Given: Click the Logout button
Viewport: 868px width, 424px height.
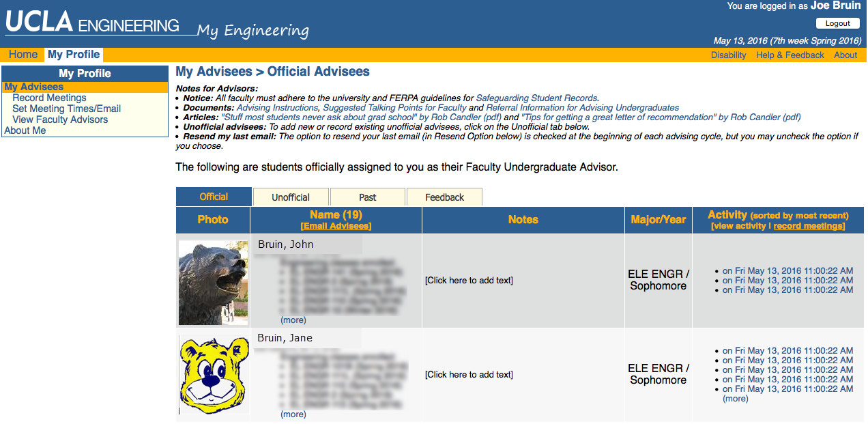Looking at the screenshot, I should coord(837,23).
